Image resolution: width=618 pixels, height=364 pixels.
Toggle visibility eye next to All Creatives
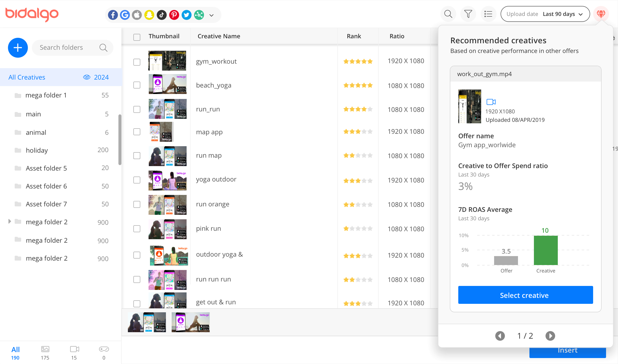[x=87, y=77]
